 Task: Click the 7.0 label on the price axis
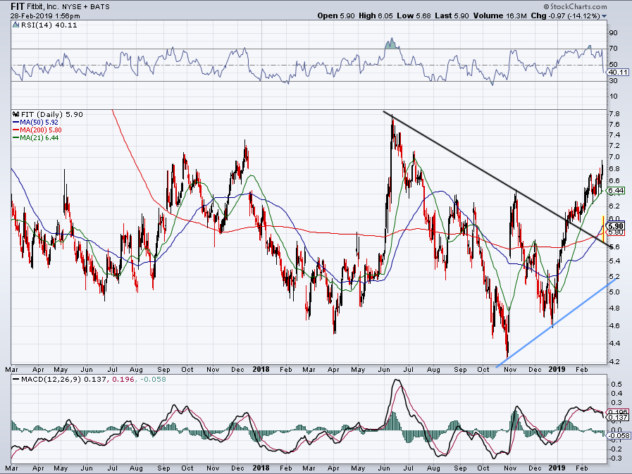pyautogui.click(x=614, y=156)
